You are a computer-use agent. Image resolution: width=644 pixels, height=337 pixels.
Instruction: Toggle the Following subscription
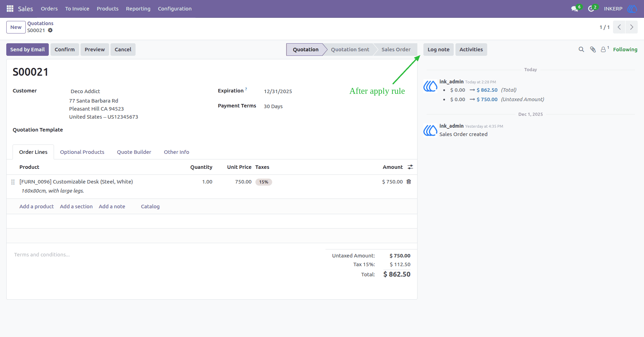click(x=625, y=50)
